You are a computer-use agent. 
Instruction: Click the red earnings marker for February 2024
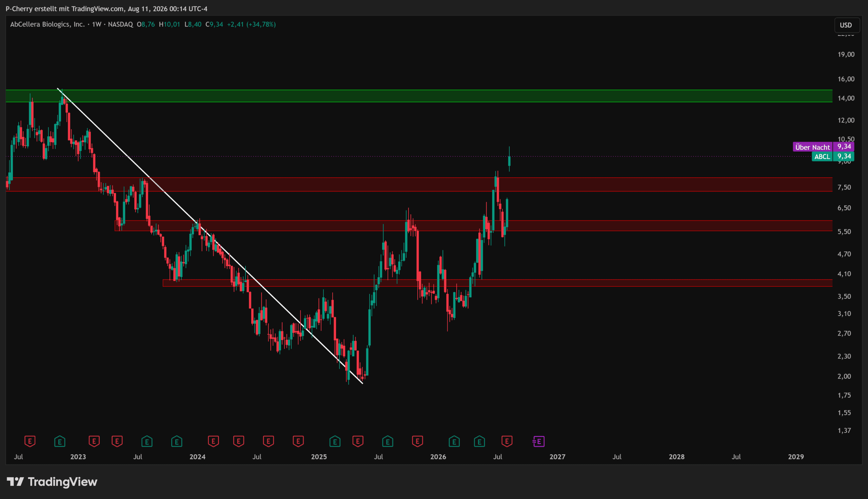click(x=213, y=441)
